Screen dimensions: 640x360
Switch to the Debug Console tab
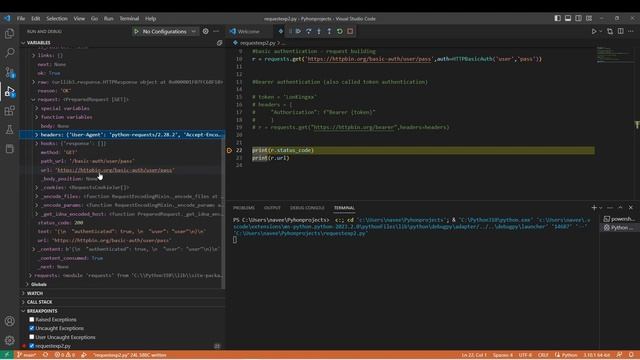pyautogui.click(x=307, y=208)
